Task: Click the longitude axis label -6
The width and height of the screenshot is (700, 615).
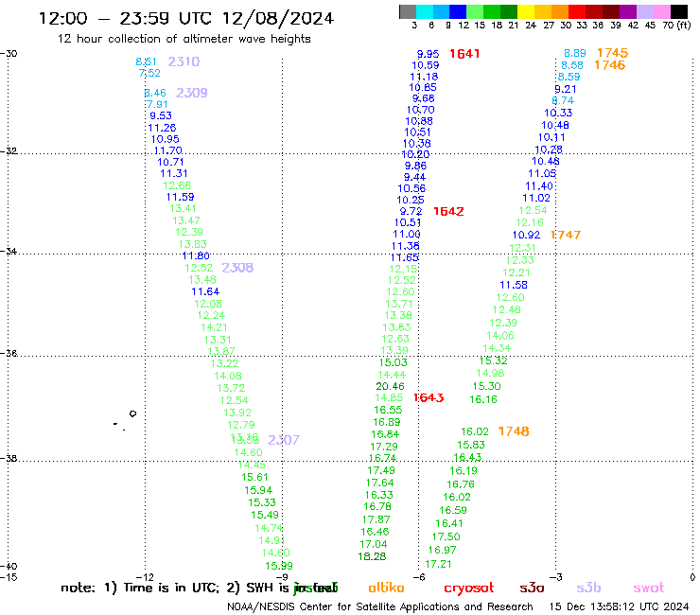Action: (x=419, y=577)
